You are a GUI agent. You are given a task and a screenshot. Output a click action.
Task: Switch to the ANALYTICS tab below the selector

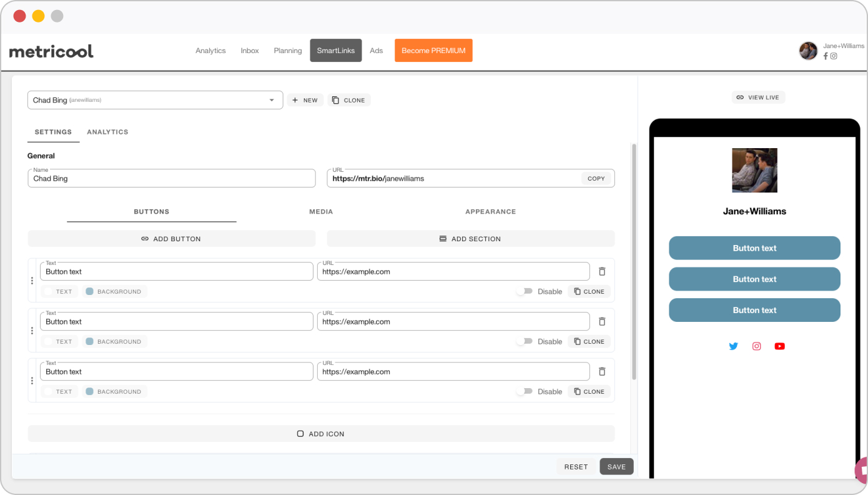(107, 132)
